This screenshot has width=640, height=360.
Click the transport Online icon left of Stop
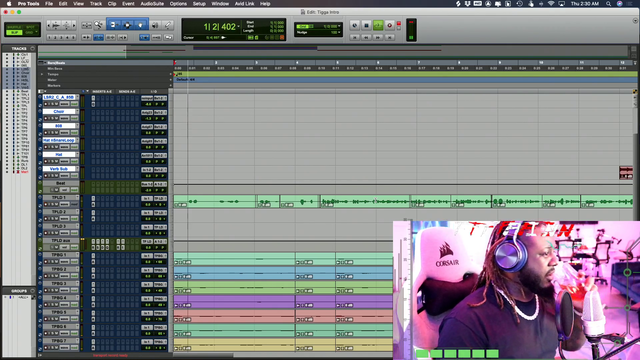[x=355, y=26]
